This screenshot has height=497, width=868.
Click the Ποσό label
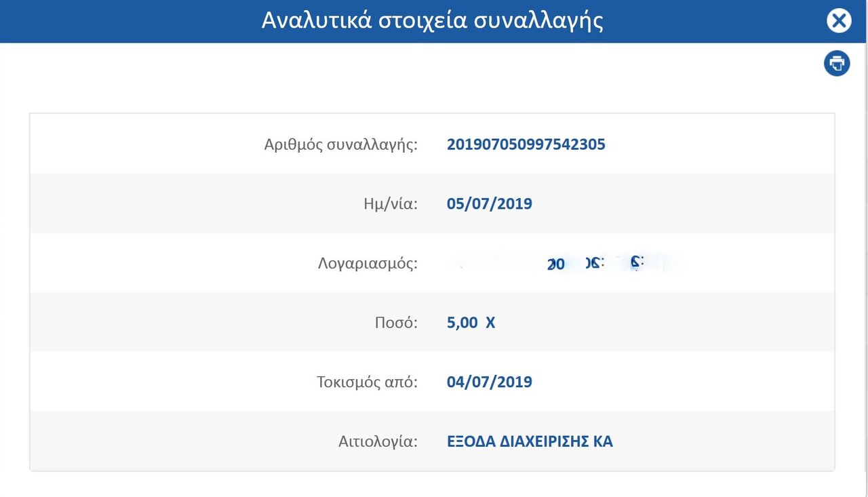coord(396,323)
